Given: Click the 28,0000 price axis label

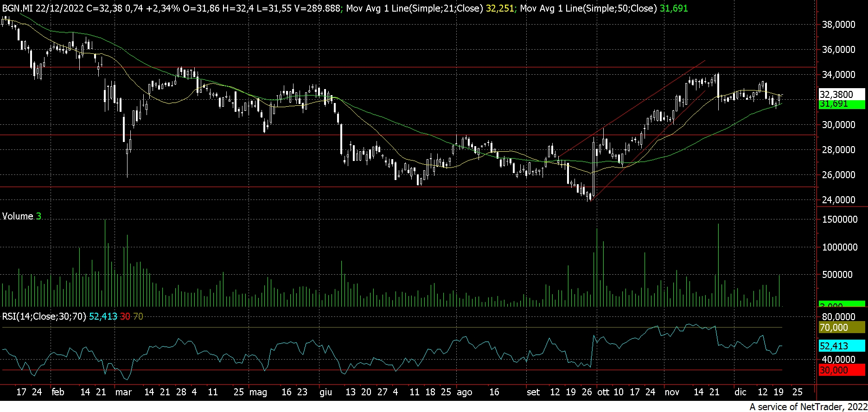Looking at the screenshot, I should 838,150.
